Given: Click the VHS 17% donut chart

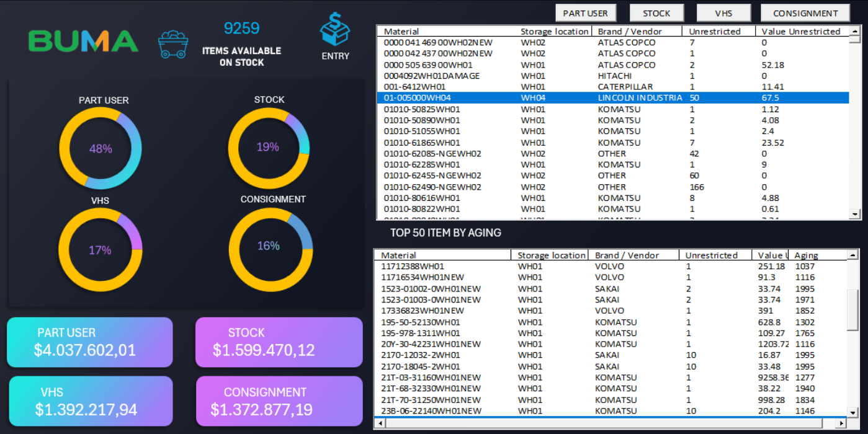Looking at the screenshot, I should (101, 250).
